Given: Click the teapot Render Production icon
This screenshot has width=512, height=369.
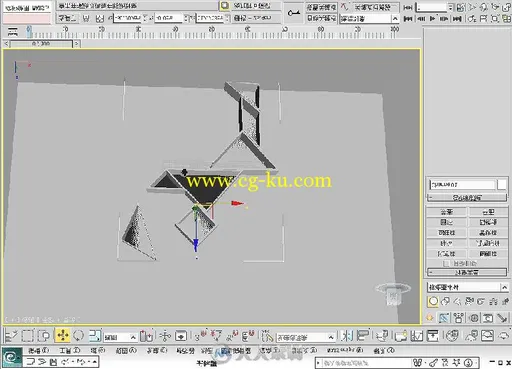Looking at the screenshot, I should tap(504, 336).
